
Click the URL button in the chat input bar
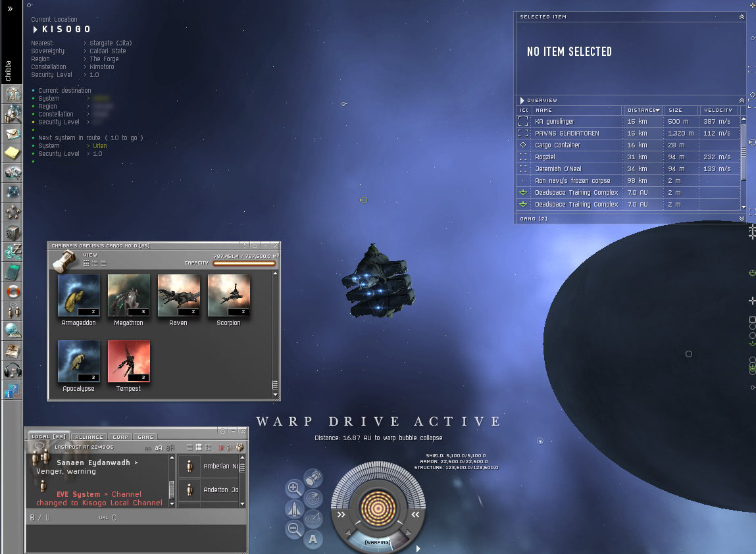pyautogui.click(x=103, y=517)
